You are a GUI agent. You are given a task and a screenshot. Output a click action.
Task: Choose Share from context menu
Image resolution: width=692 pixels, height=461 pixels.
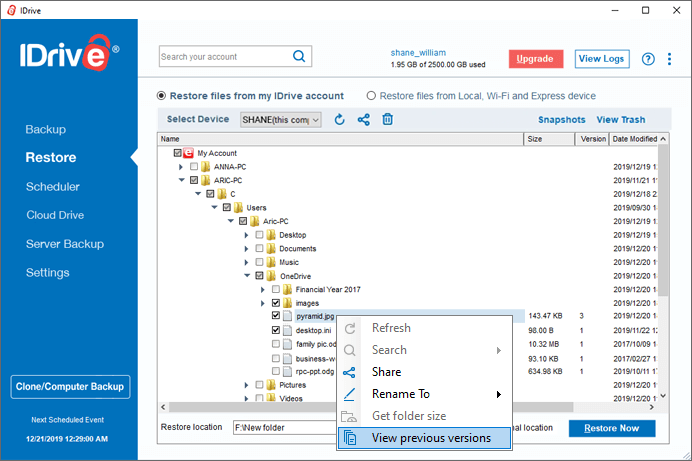pyautogui.click(x=424, y=372)
